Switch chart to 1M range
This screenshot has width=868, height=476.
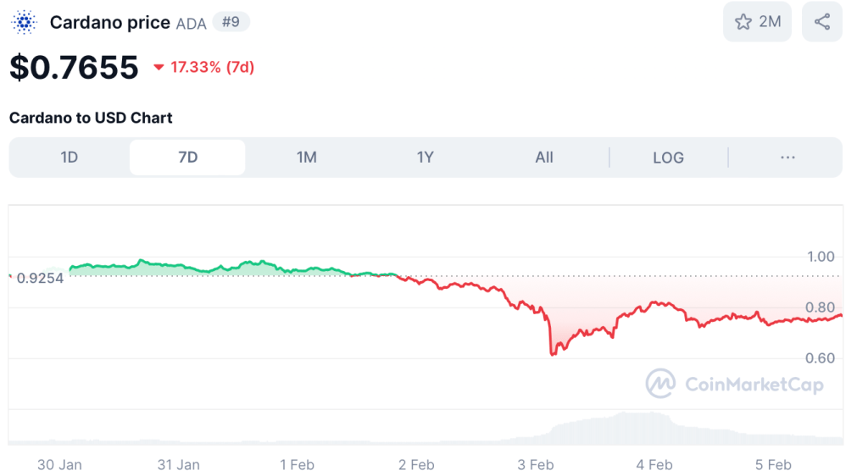306,158
